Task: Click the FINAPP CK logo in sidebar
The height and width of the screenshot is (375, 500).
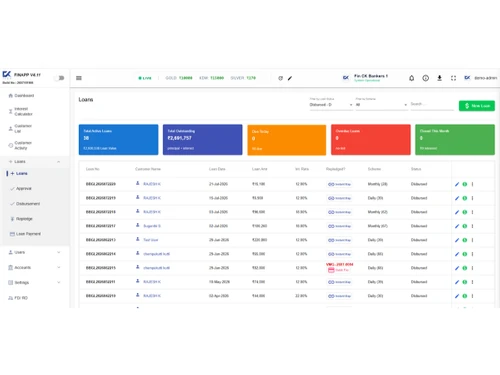Action: click(7, 74)
